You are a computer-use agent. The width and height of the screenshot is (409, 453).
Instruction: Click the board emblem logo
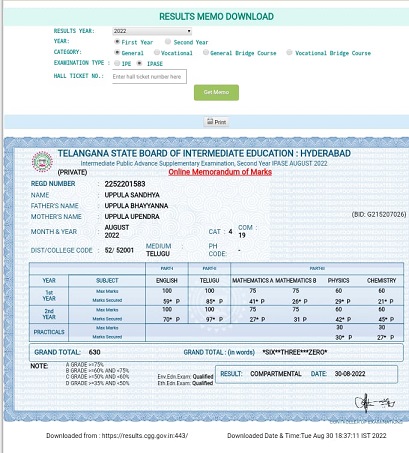point(42,162)
